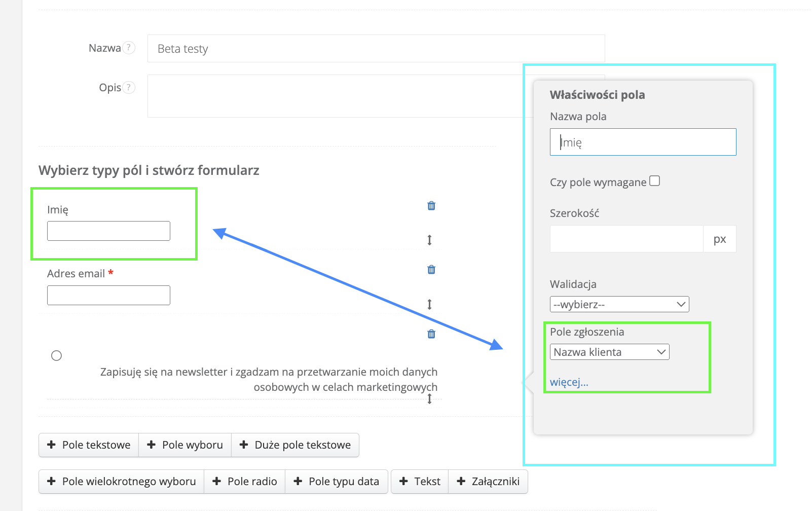The width and height of the screenshot is (812, 511).
Task: Tick the Czy pole wymagane checkbox
Action: (654, 181)
